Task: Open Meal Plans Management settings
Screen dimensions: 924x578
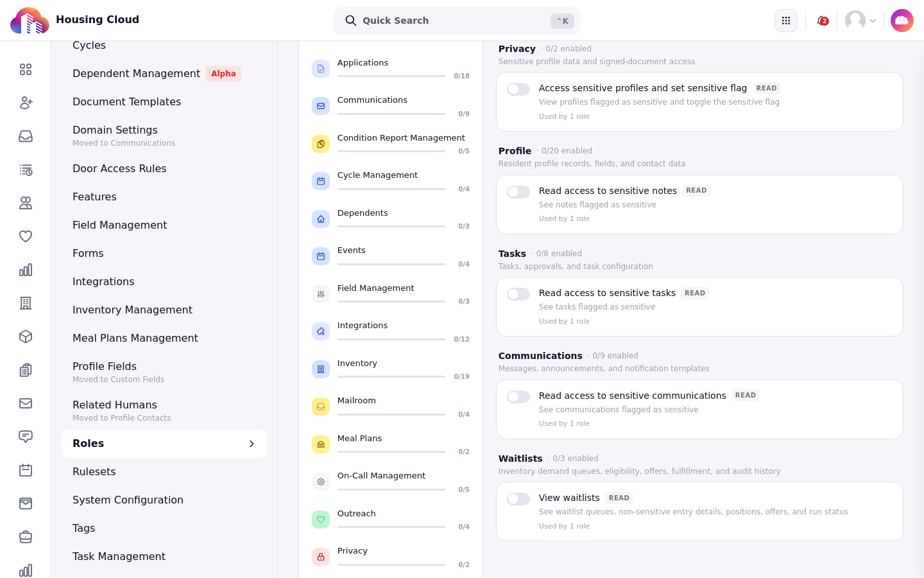Action: coord(164,338)
